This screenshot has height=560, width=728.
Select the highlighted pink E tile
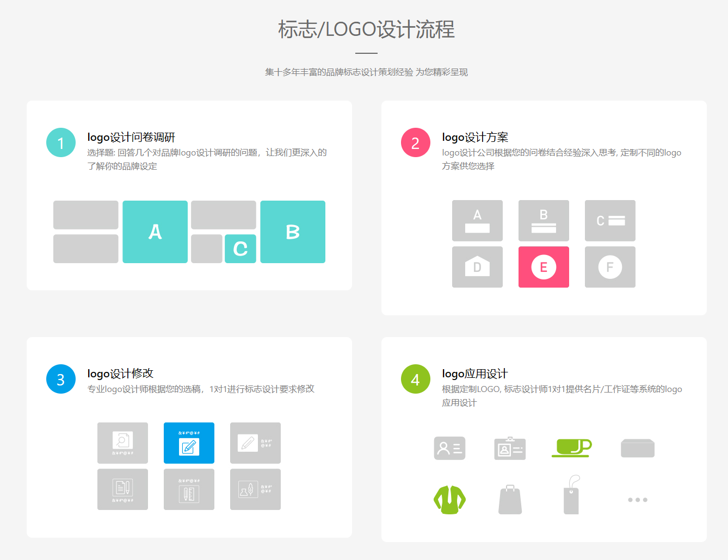tap(544, 267)
